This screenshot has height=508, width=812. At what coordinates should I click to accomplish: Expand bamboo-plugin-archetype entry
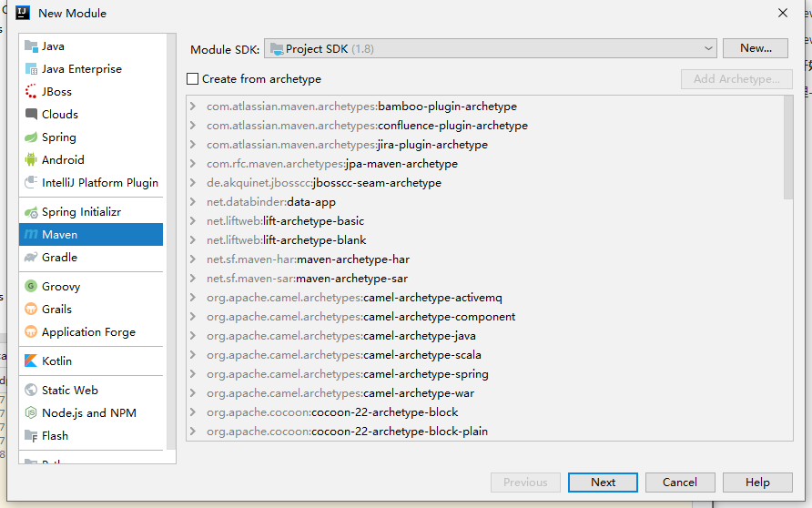click(x=193, y=107)
